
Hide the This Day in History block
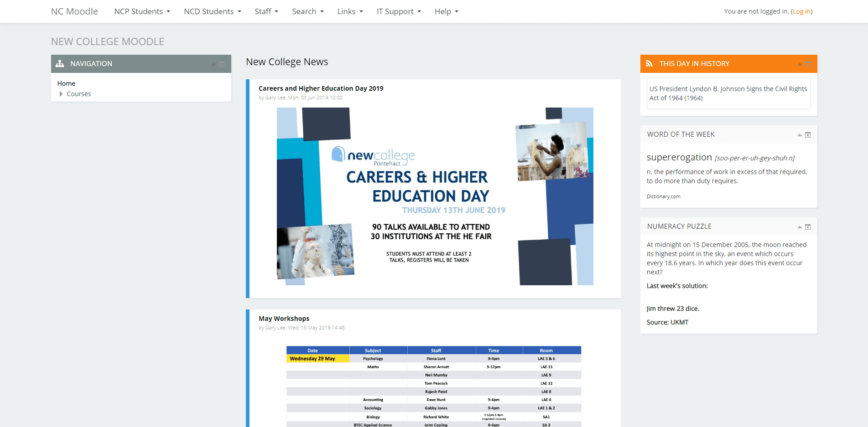(x=800, y=64)
